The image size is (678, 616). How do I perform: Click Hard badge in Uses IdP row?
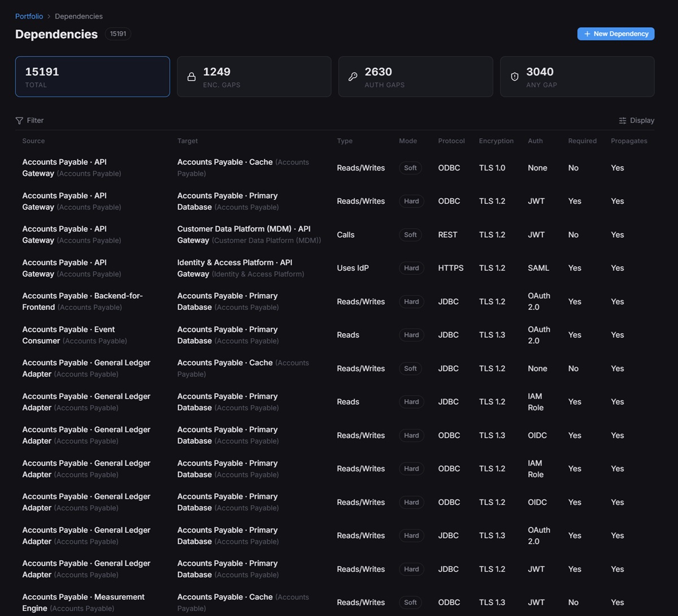[x=411, y=268]
